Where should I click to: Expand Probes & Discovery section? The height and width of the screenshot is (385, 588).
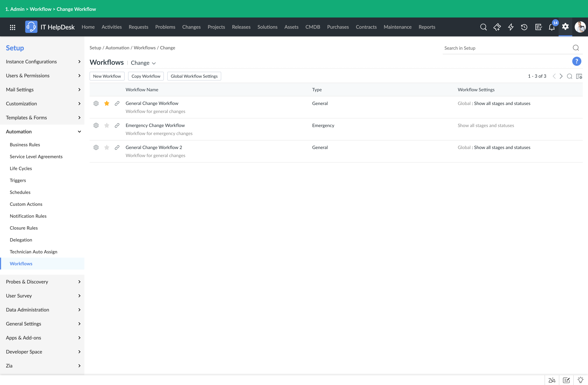click(42, 282)
